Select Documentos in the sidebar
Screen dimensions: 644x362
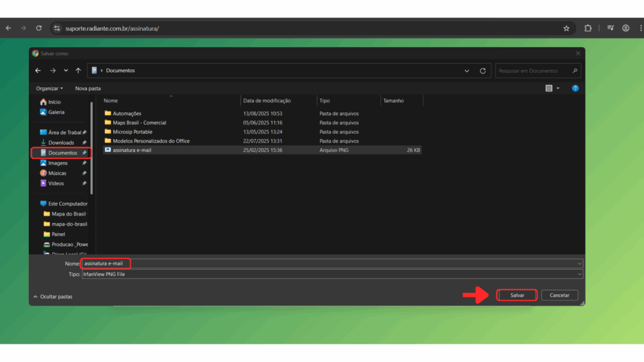click(x=62, y=153)
